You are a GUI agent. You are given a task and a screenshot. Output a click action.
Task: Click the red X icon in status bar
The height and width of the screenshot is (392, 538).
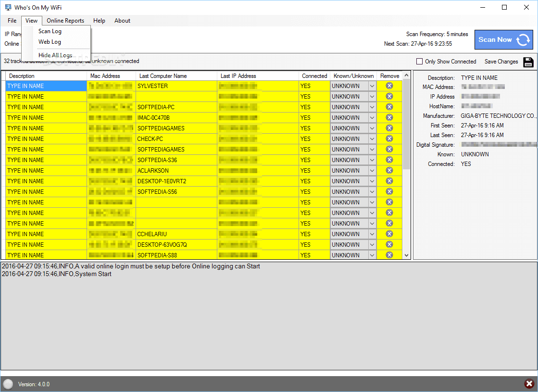529,384
